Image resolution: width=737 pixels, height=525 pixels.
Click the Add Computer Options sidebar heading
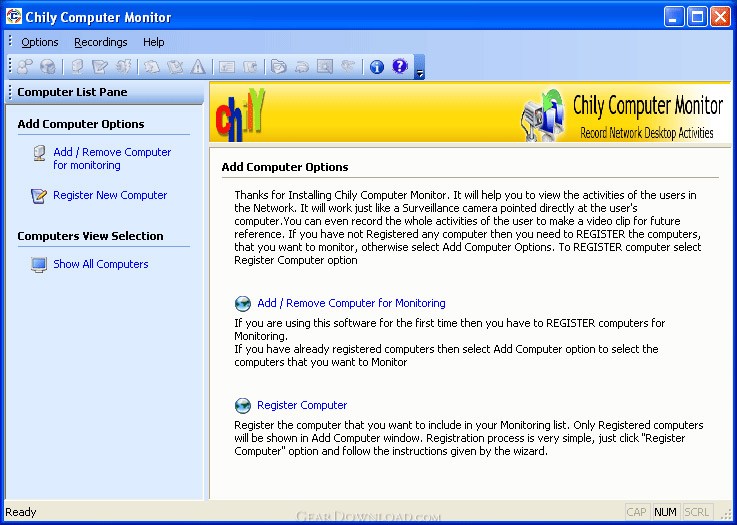(x=81, y=124)
